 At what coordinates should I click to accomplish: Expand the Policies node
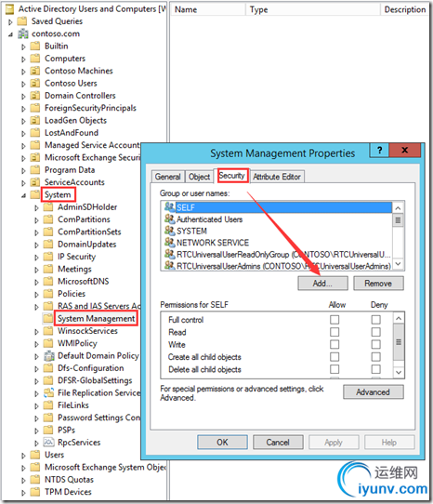36,295
